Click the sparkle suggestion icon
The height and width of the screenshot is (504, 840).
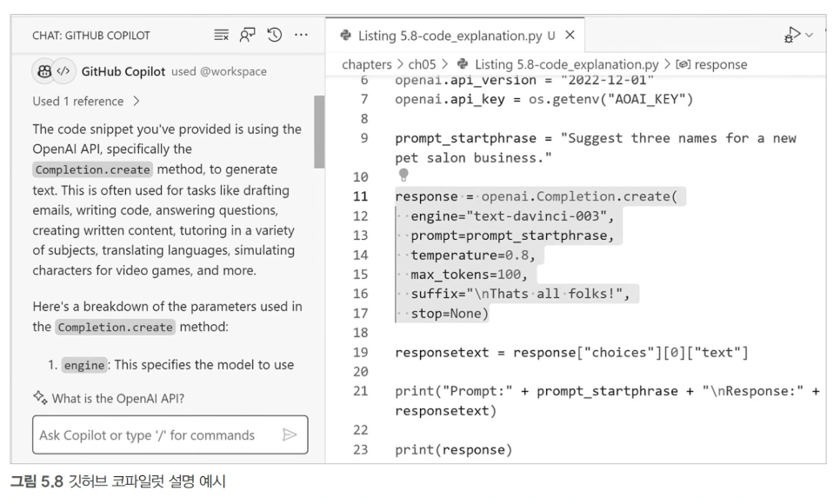click(x=40, y=397)
